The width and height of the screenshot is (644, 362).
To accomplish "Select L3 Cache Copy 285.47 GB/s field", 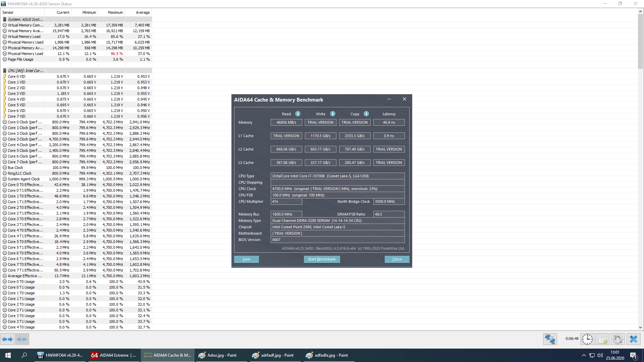I will click(x=355, y=163).
